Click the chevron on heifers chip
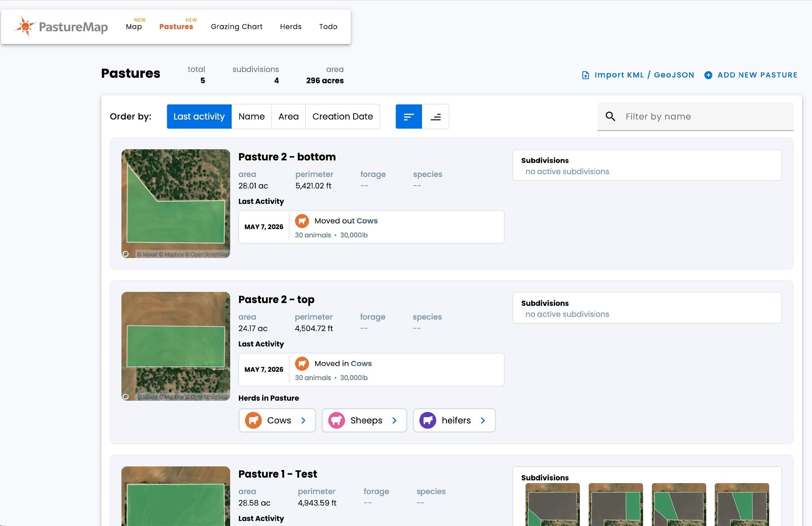Viewport: 812px width, 526px height. [483, 420]
